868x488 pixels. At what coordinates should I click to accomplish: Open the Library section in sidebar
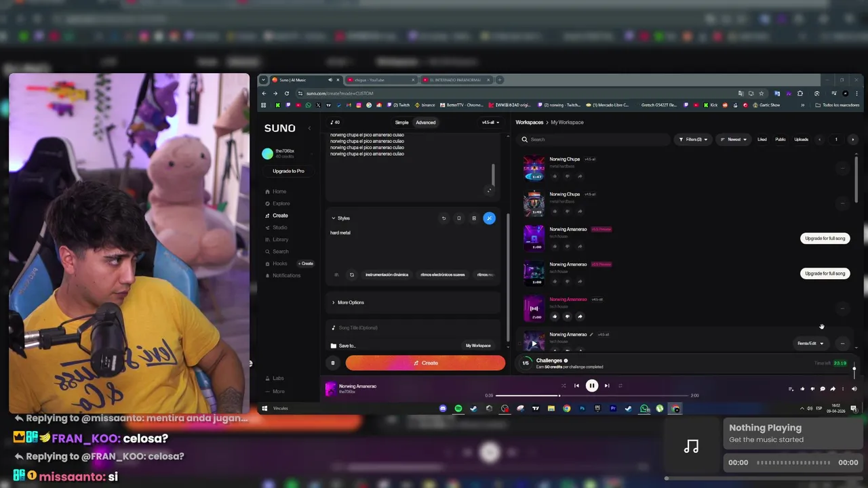[277, 239]
